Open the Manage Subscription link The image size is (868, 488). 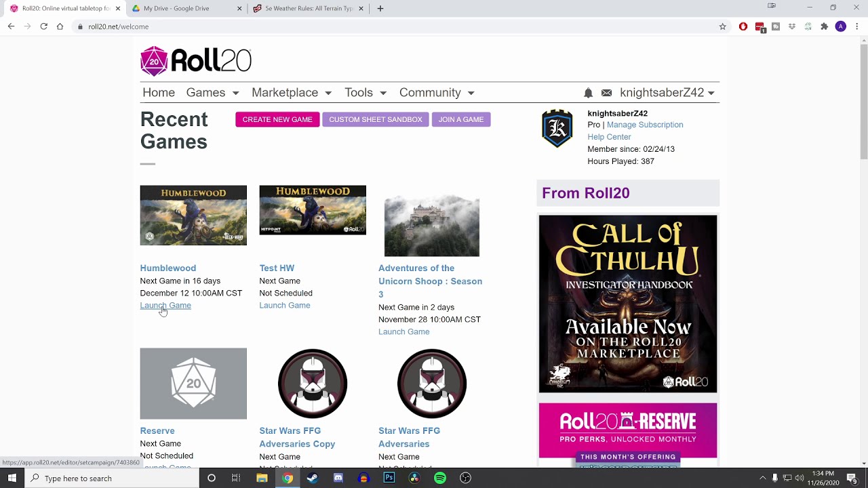tap(645, 125)
